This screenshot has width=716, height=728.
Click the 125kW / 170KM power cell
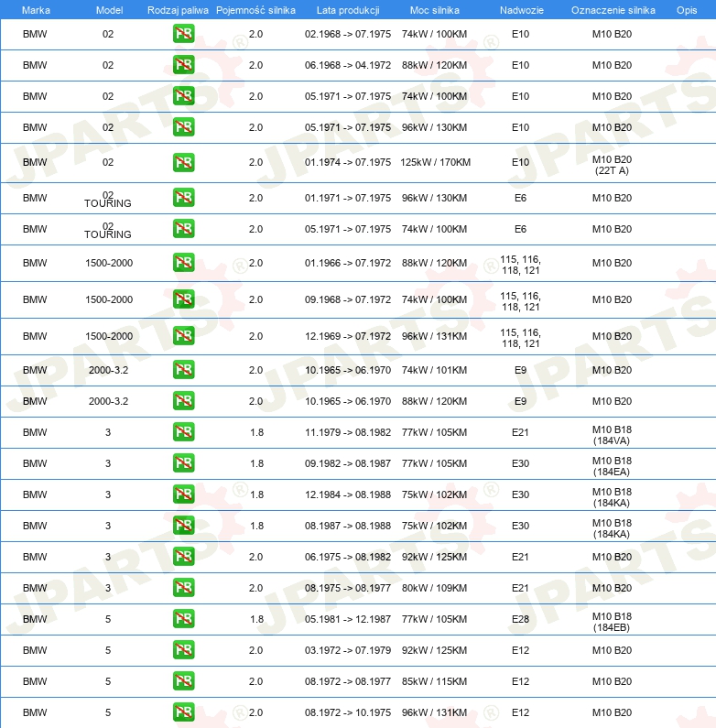(x=436, y=162)
